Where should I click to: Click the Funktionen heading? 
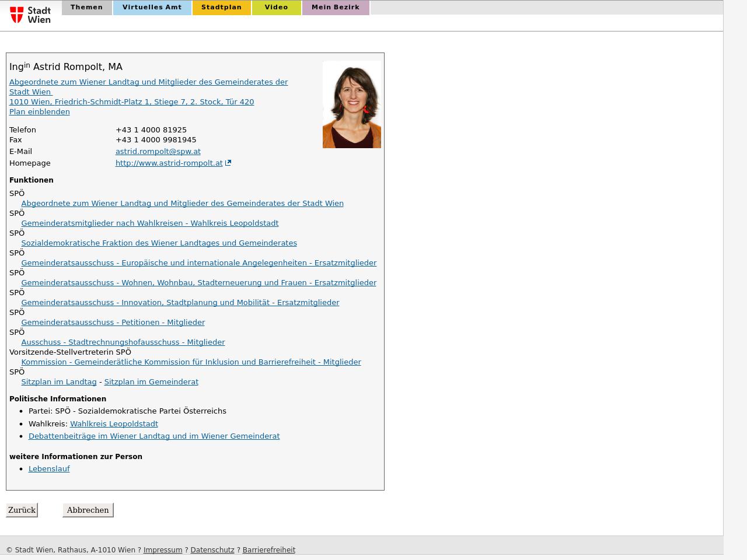pyautogui.click(x=32, y=180)
